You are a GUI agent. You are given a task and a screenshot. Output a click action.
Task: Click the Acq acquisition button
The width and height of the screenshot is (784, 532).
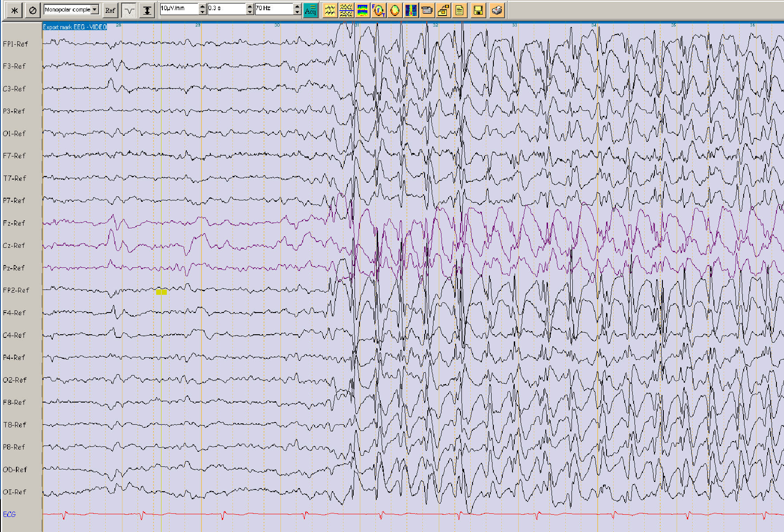310,10
